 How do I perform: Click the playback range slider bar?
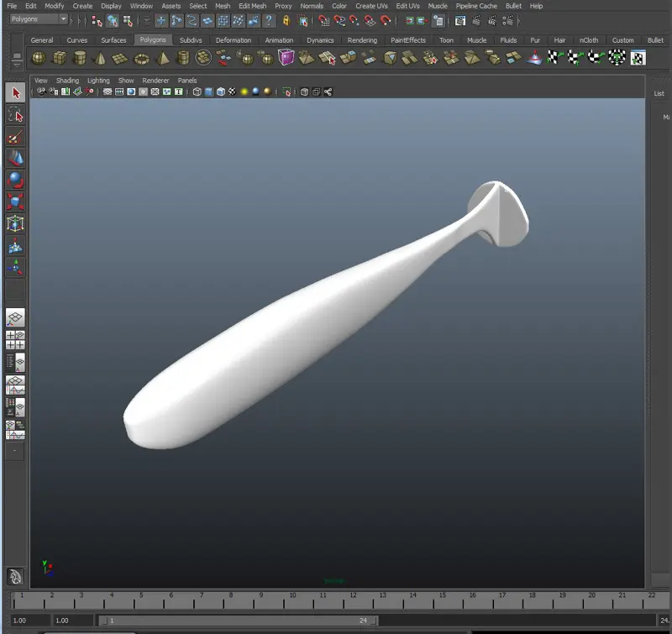239,621
